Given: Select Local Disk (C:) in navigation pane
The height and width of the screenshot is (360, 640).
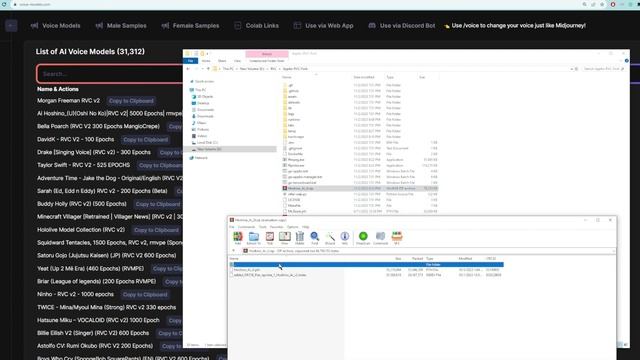Looking at the screenshot, I should (x=204, y=142).
